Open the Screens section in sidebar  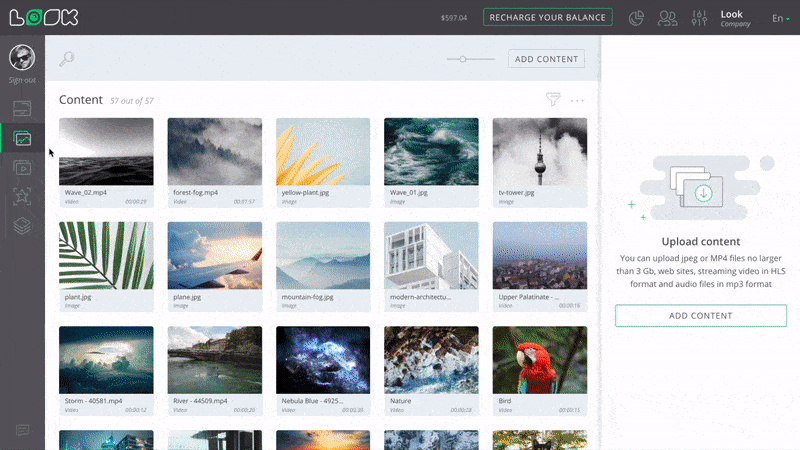point(22,108)
